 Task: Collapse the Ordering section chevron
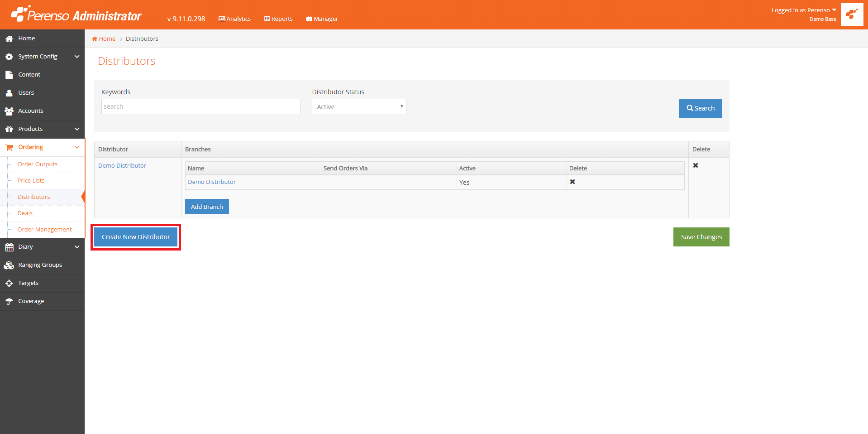point(77,147)
